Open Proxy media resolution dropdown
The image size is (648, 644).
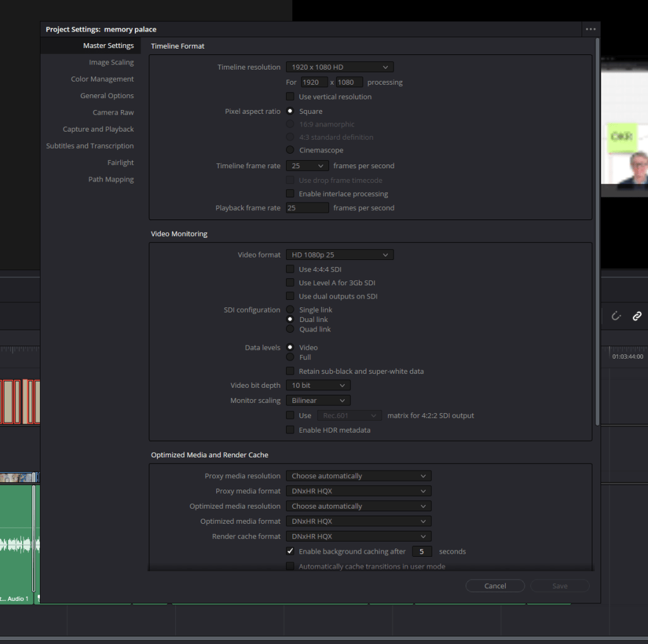pyautogui.click(x=358, y=476)
